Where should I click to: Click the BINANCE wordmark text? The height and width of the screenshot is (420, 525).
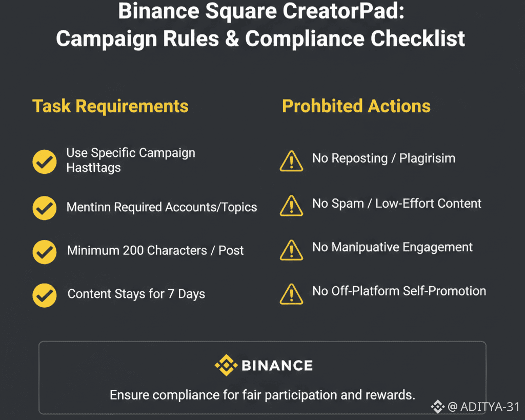pyautogui.click(x=277, y=366)
